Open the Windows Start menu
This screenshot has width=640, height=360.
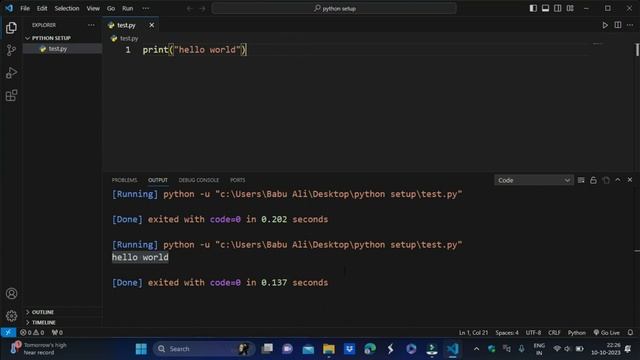(x=141, y=349)
